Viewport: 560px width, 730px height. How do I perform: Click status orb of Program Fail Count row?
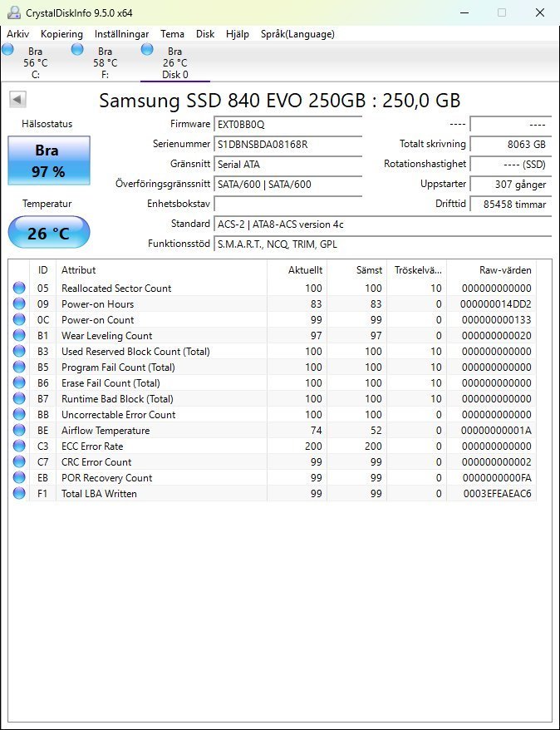click(19, 367)
